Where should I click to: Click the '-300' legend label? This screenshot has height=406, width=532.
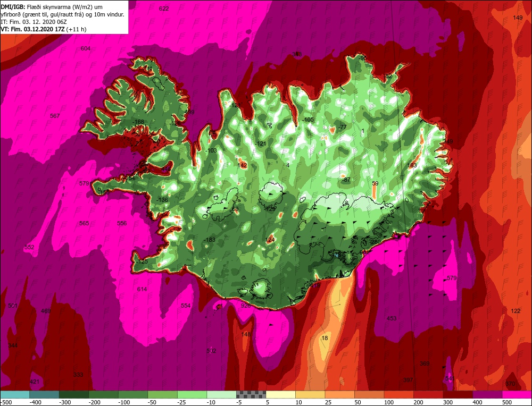pyautogui.click(x=64, y=402)
